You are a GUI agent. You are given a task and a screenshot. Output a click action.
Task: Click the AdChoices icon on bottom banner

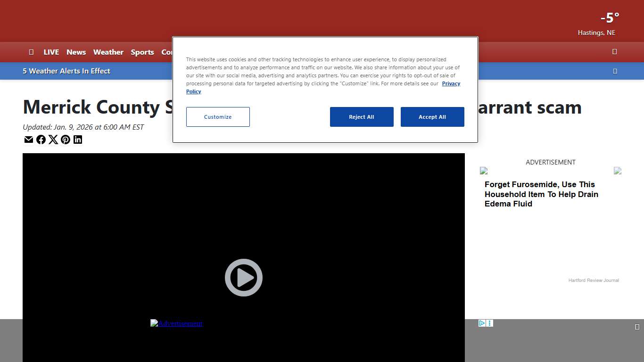coord(482,323)
